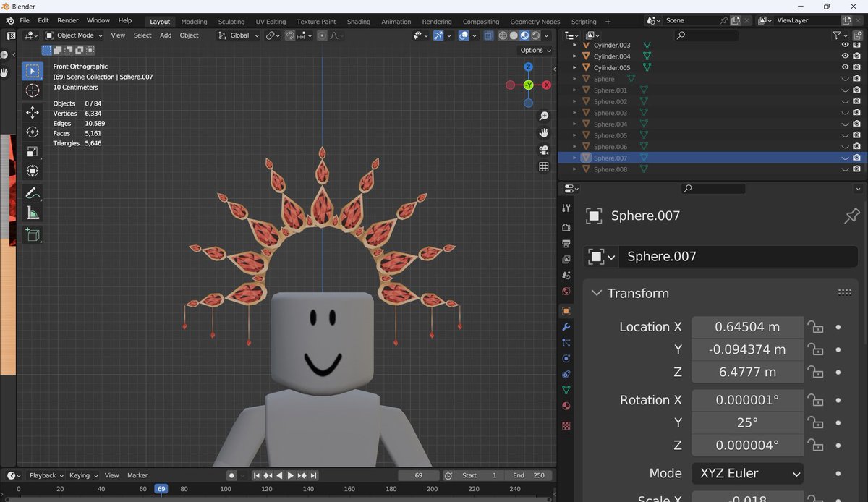Collapse the Transform panel
Screen dimensions: 868x502
[x=597, y=293]
